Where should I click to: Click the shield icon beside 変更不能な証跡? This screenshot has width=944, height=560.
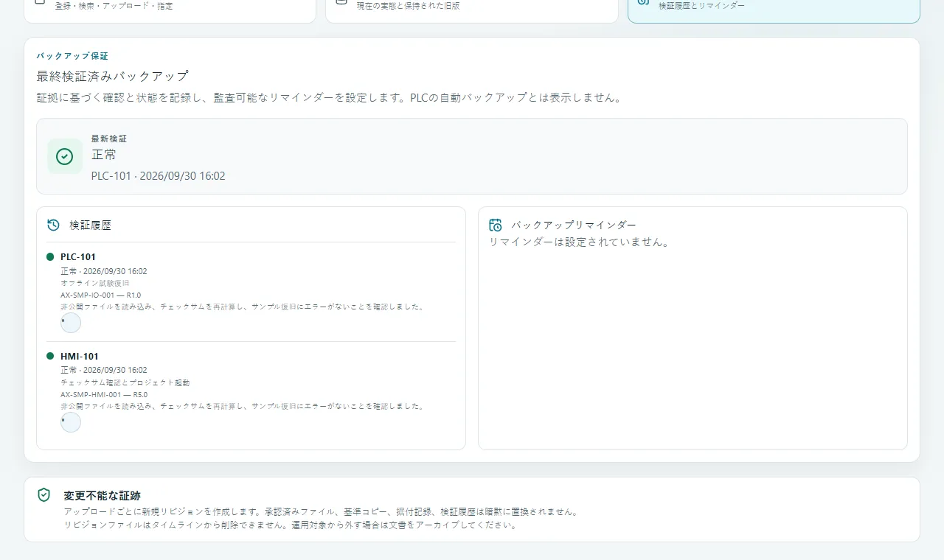[44, 495]
